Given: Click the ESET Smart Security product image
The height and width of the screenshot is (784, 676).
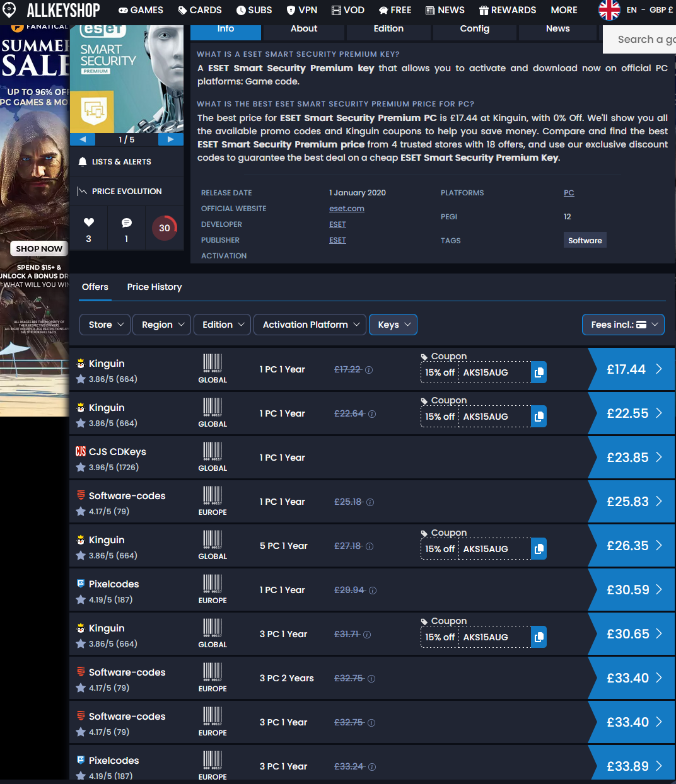Looking at the screenshot, I should 127,79.
